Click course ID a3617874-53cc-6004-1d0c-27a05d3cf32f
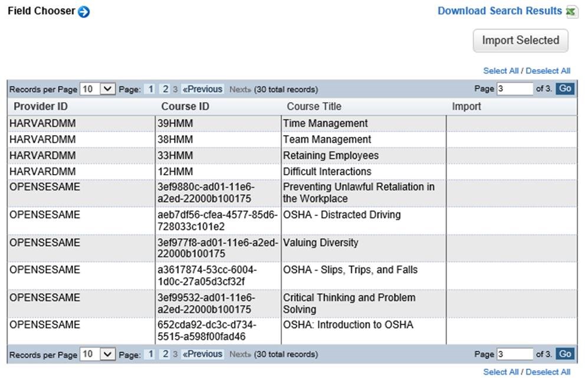The height and width of the screenshot is (390, 588). [x=207, y=276]
